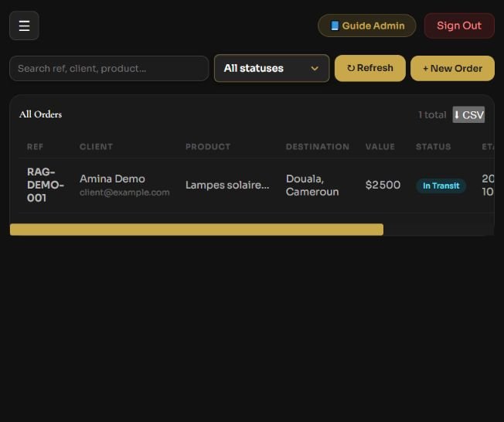Click the CLIENT column header
504x422 pixels.
coord(96,147)
